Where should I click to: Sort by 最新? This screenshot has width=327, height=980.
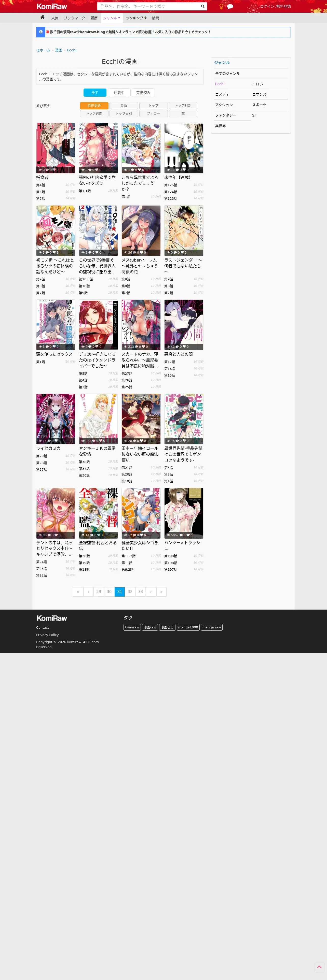coord(124,105)
